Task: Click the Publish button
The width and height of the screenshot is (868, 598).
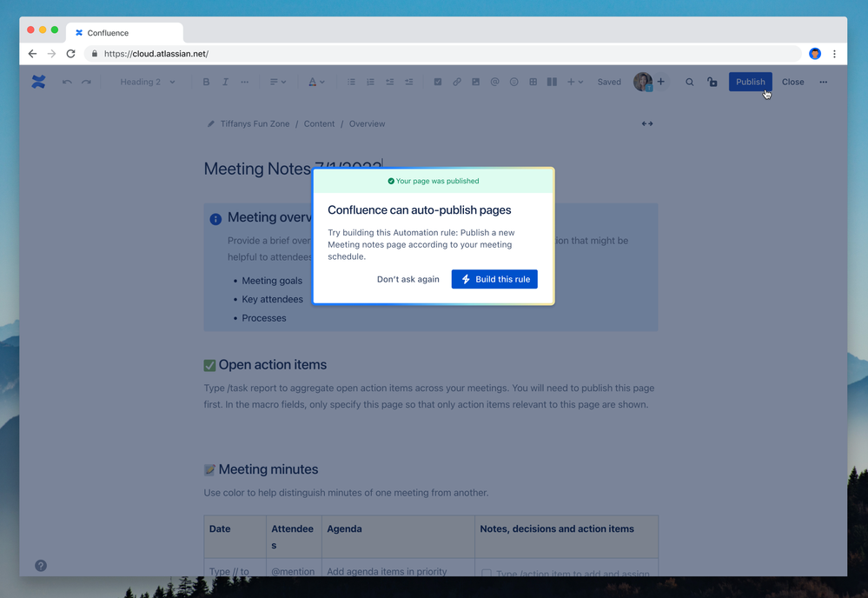Action: (750, 82)
